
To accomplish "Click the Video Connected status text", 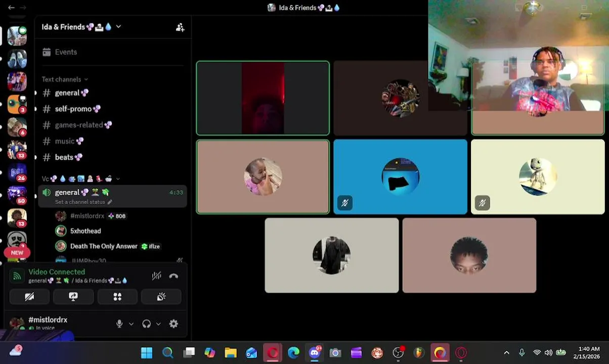I will click(57, 272).
